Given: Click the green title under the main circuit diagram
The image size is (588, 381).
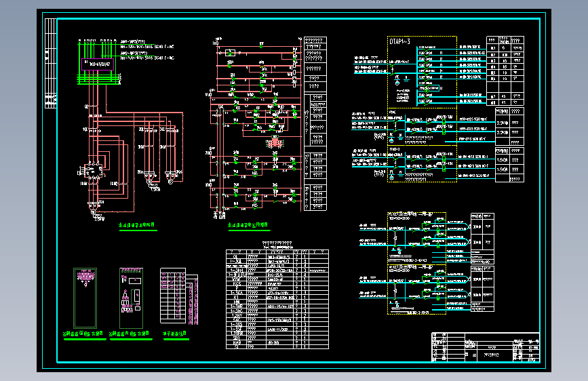Looking at the screenshot, I should [x=136, y=225].
